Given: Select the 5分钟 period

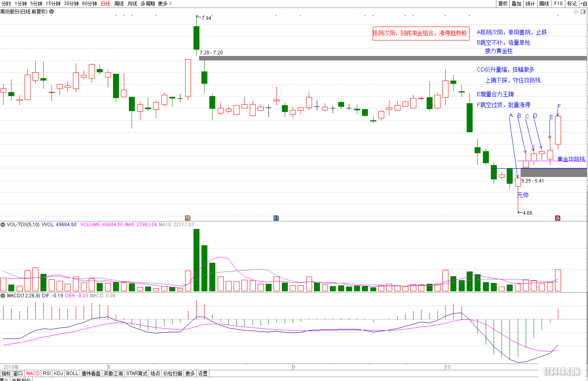Looking at the screenshot, I should (x=36, y=4).
